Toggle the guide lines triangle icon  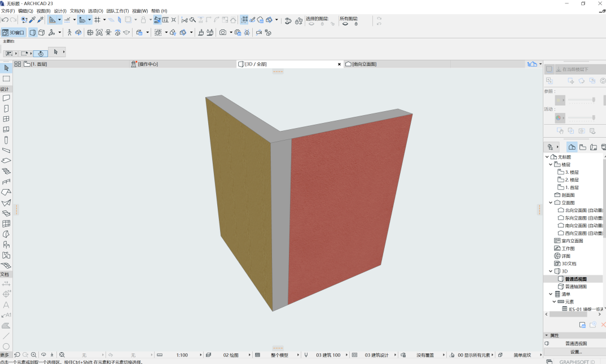[x=52, y=20]
